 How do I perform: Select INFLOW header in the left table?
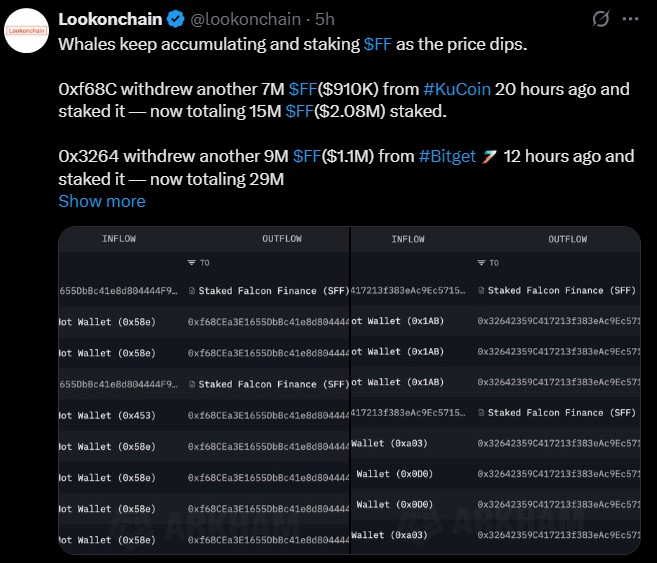119,239
